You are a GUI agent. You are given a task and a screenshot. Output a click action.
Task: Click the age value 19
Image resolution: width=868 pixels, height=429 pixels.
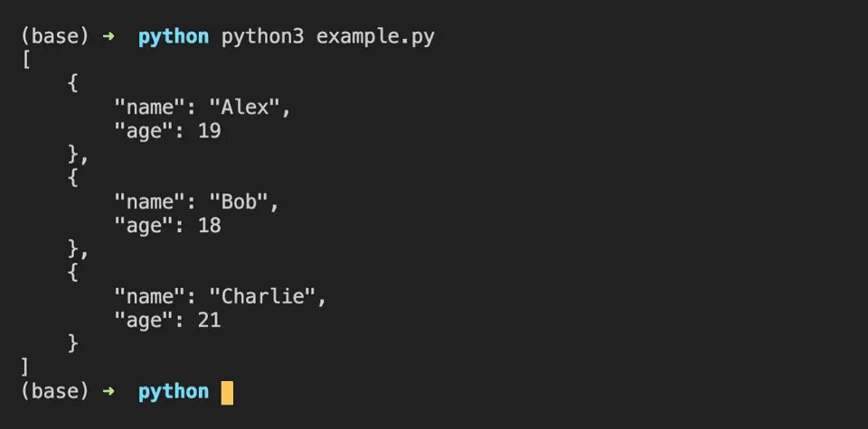click(209, 131)
